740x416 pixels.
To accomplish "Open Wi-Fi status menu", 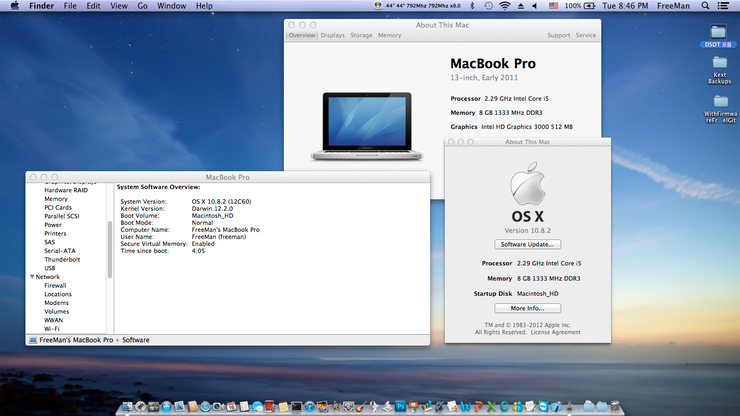I will coord(505,6).
